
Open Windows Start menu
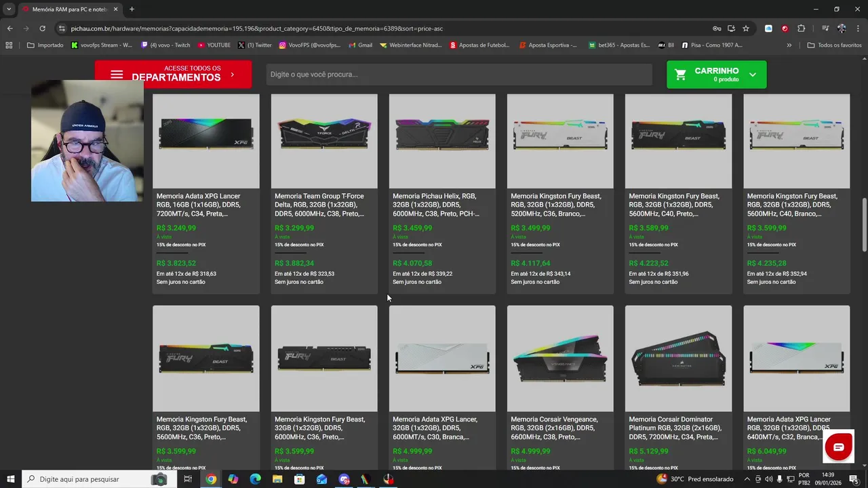(x=11, y=479)
